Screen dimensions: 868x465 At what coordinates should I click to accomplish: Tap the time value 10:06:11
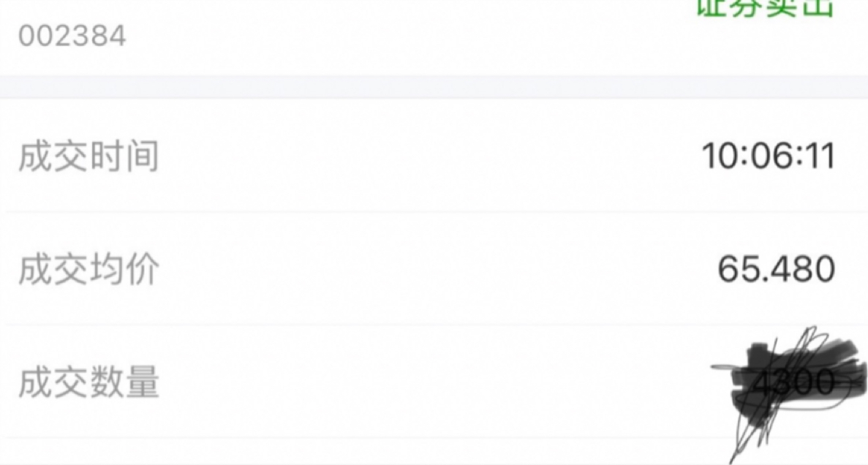(769, 156)
